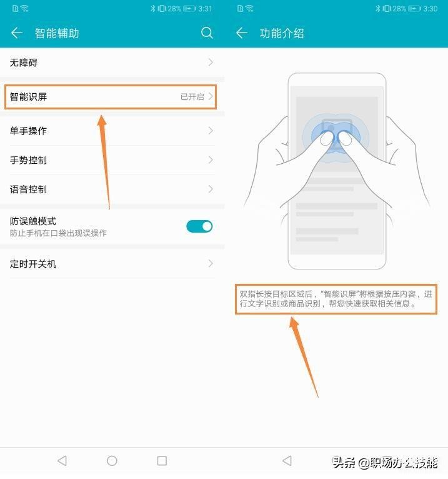Expand 智能识屏 row chevron

[211, 96]
